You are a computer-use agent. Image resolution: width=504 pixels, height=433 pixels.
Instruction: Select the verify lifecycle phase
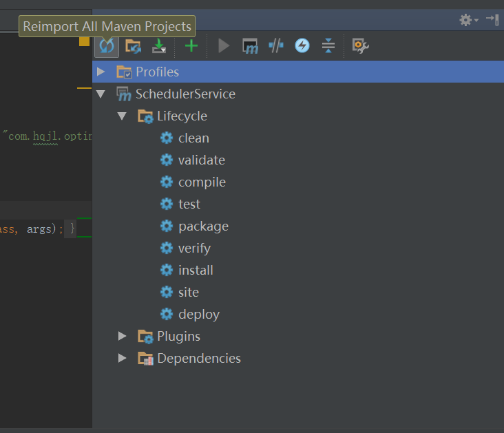(194, 248)
